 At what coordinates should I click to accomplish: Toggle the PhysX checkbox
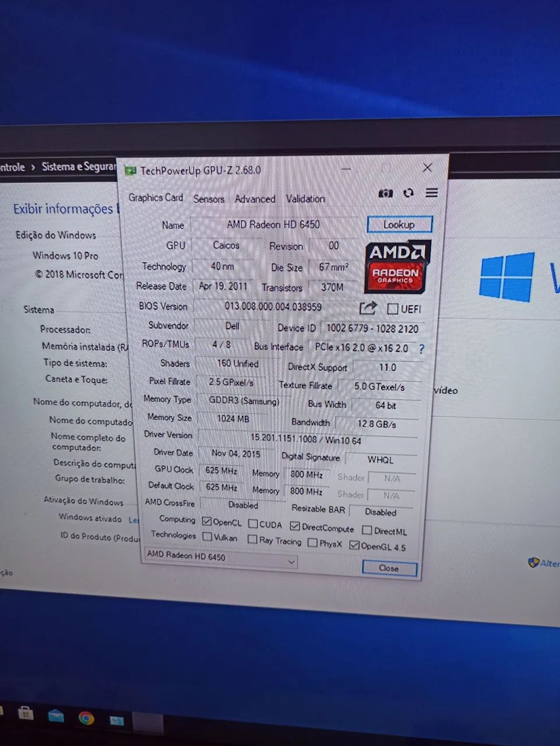pos(312,543)
